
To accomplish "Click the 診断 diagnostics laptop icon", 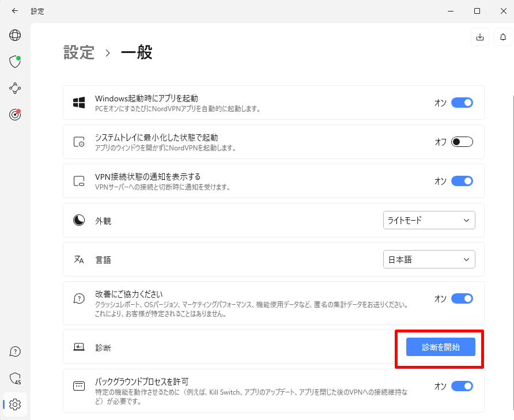I will tap(79, 347).
